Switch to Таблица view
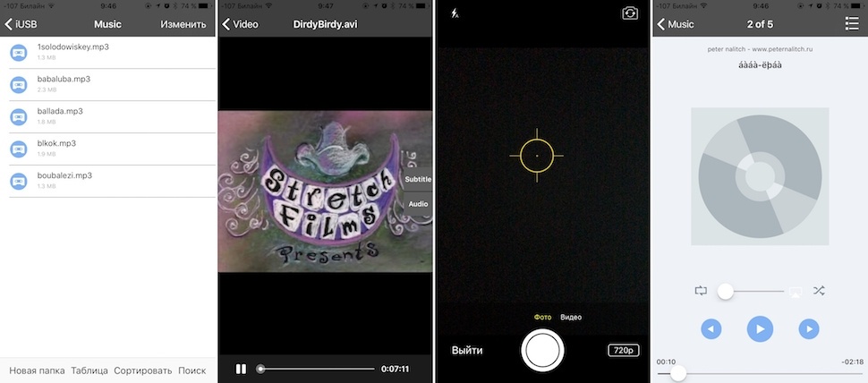 pos(89,370)
